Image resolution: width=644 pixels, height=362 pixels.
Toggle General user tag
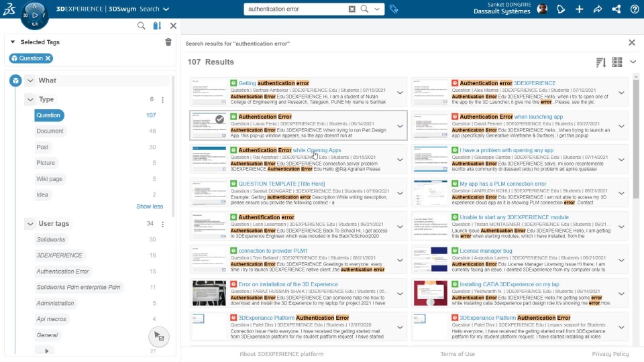47,335
